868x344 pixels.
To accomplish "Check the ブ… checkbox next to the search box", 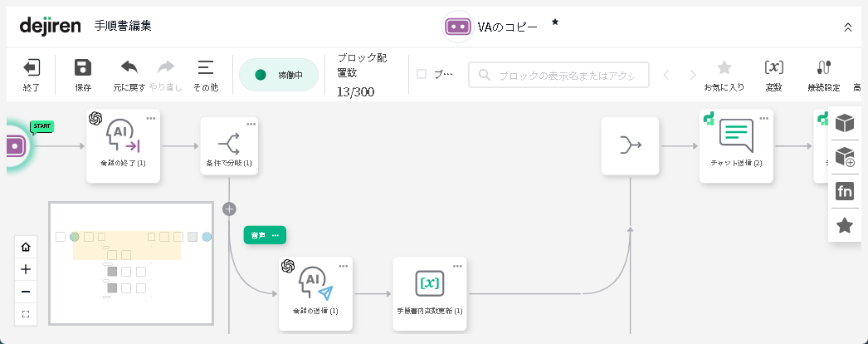I will (x=422, y=74).
